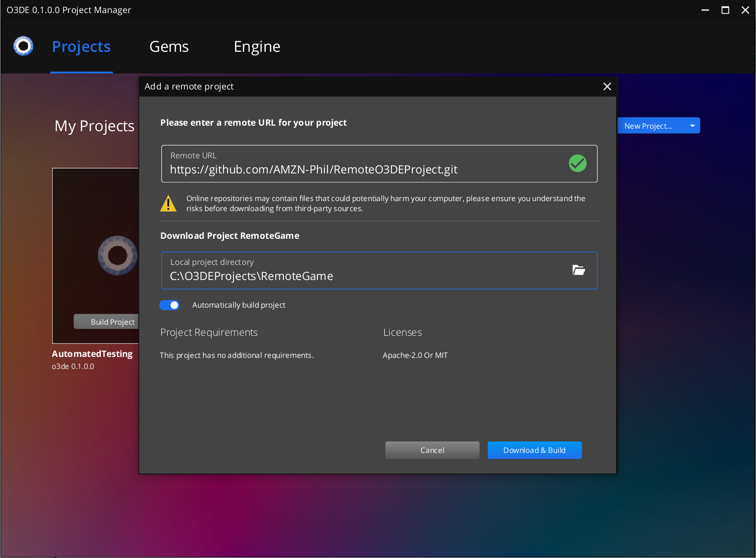The height and width of the screenshot is (558, 756).
Task: Disable the Automatically build project toggle
Action: [169, 305]
